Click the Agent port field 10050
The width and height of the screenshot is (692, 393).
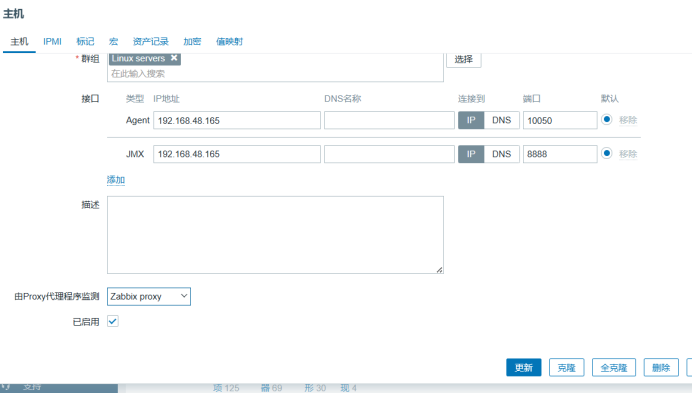click(x=560, y=121)
